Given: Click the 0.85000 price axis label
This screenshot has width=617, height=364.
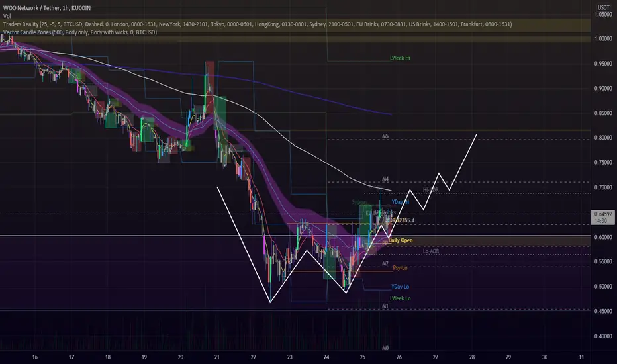Looking at the screenshot, I should click(603, 113).
